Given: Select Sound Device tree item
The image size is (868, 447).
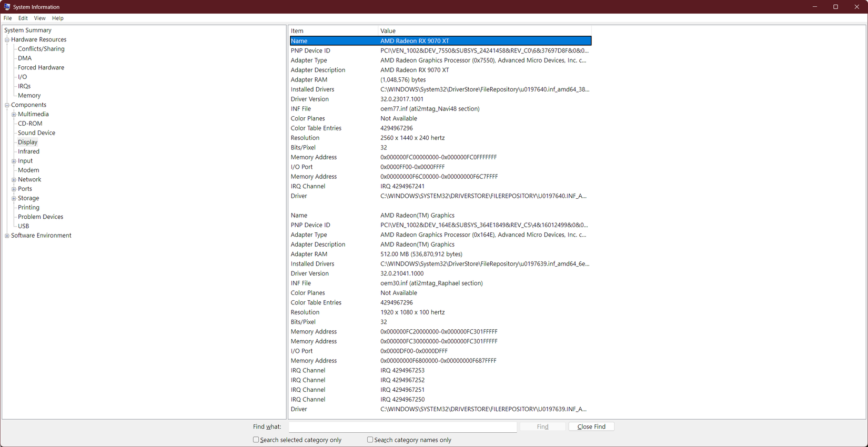Looking at the screenshot, I should [36, 133].
